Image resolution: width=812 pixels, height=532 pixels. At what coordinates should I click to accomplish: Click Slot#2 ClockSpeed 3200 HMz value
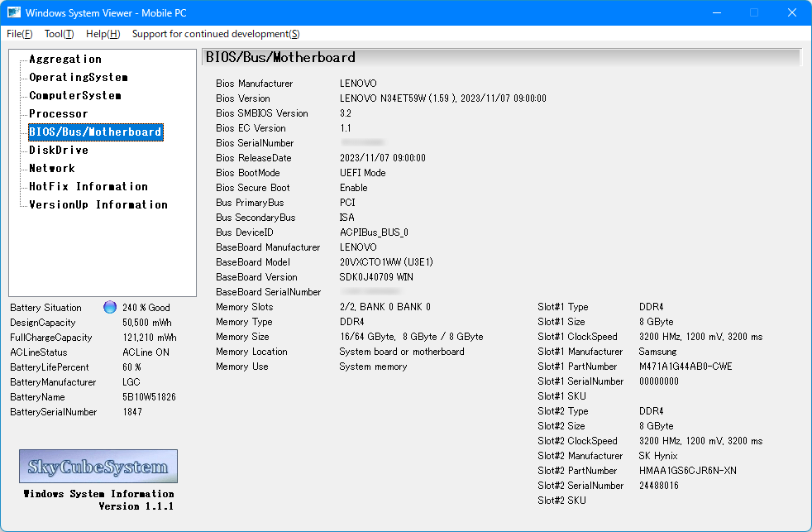[x=700, y=441]
